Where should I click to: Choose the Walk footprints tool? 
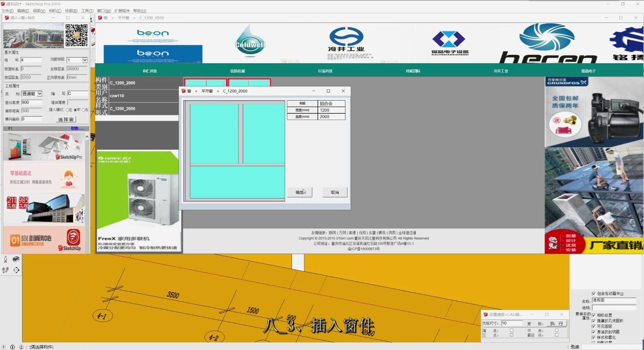coord(5,270)
